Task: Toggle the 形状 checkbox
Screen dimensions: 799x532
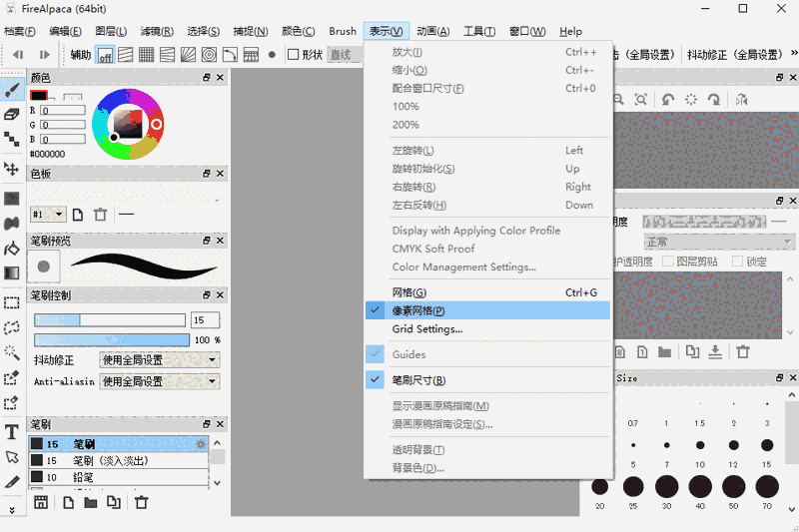Action: coord(293,55)
